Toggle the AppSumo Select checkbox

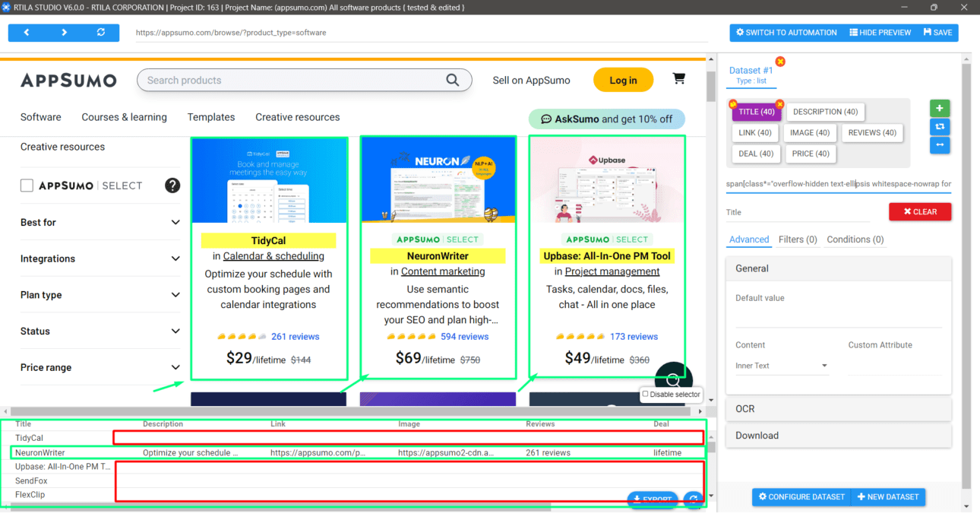(x=27, y=185)
